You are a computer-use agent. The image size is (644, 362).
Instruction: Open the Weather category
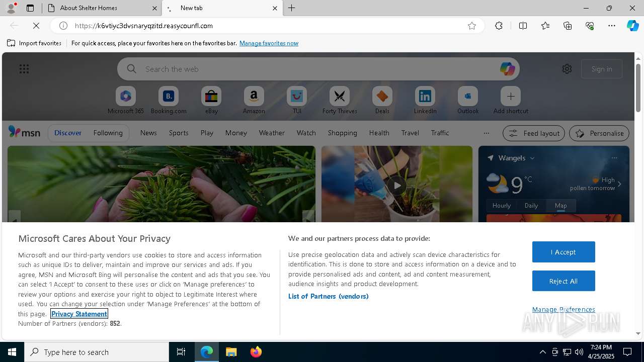(272, 133)
